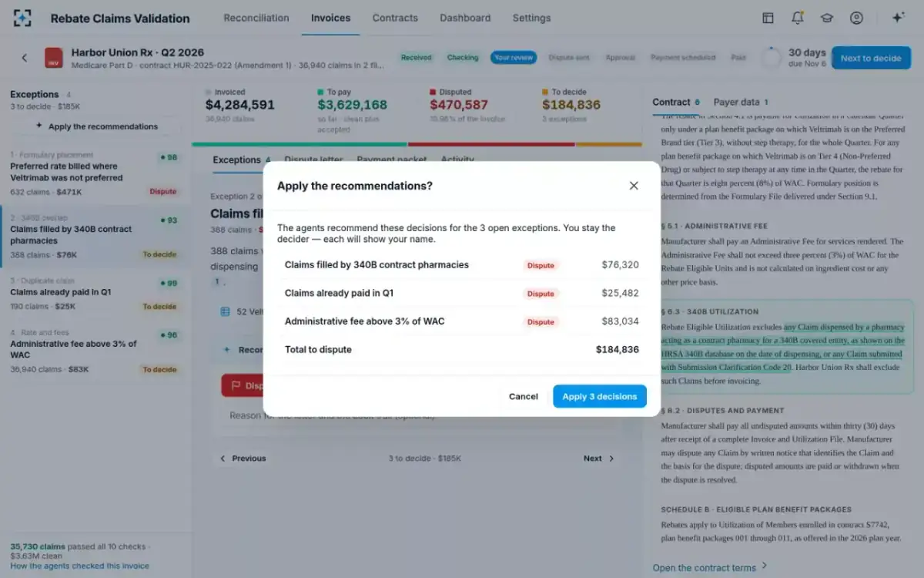
Task: Click the $3,629,168 to pay amount
Action: pyautogui.click(x=352, y=105)
